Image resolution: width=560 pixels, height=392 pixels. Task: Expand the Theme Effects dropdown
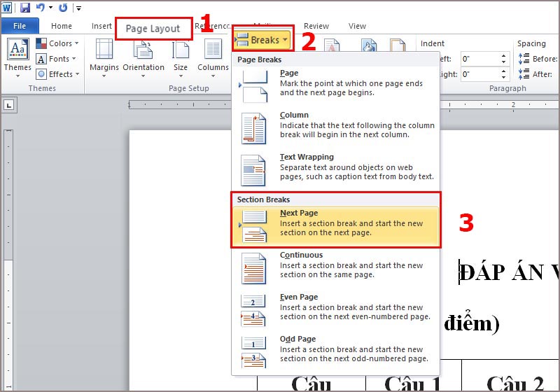tap(57, 74)
